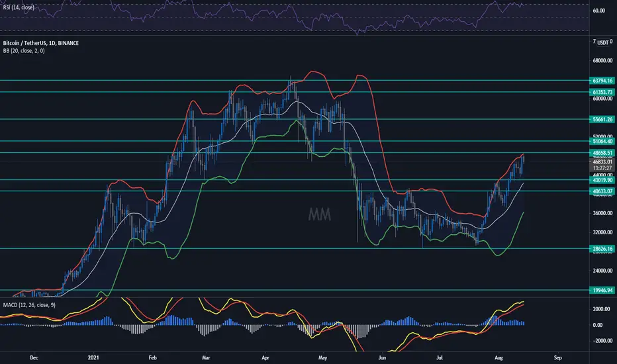617x364 pixels.
Task: Click the 24000.00 price scale value
Action: [602, 271]
